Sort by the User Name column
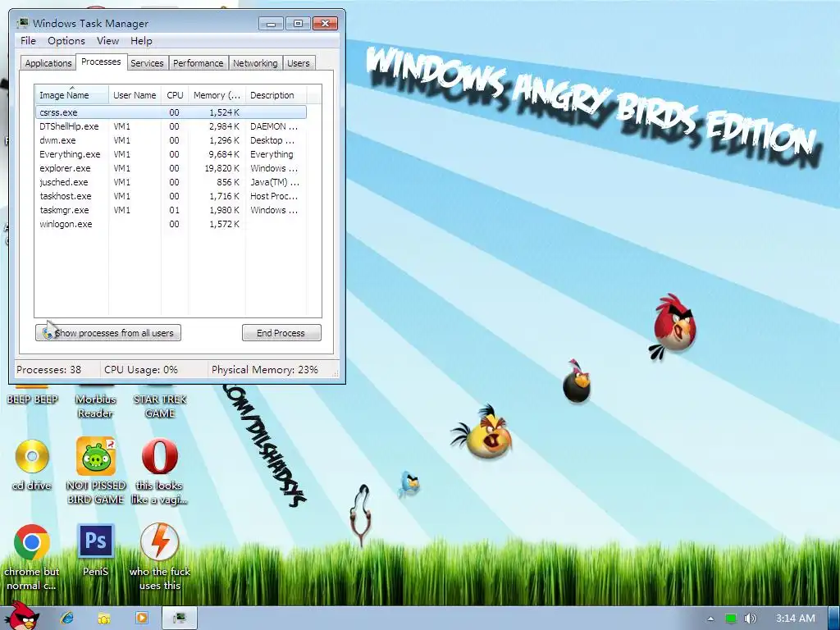This screenshot has height=630, width=840. tap(135, 95)
